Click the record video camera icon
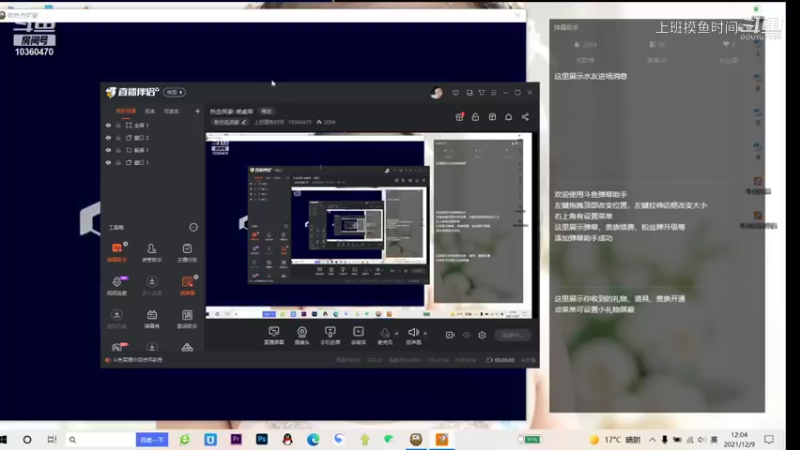This screenshot has width=800, height=450. pos(449,335)
